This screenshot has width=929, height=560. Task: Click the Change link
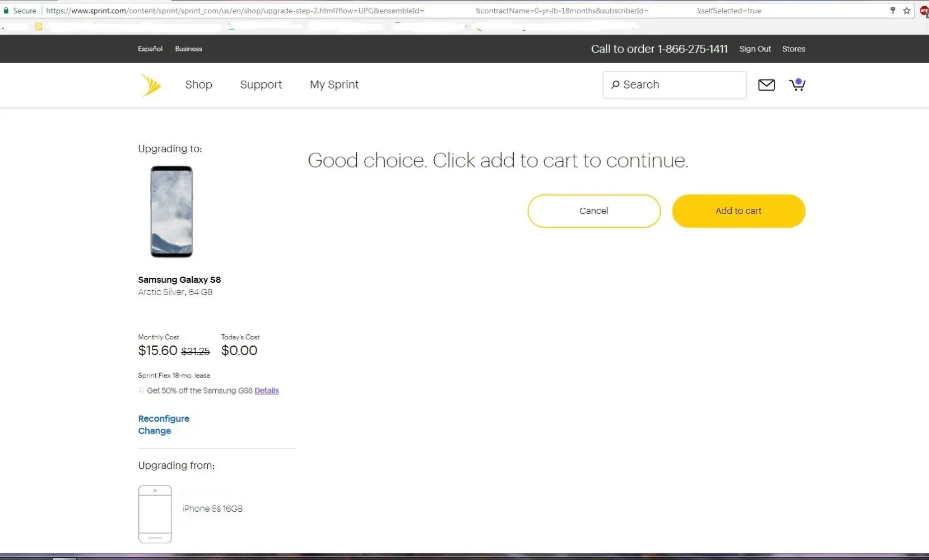tap(155, 431)
